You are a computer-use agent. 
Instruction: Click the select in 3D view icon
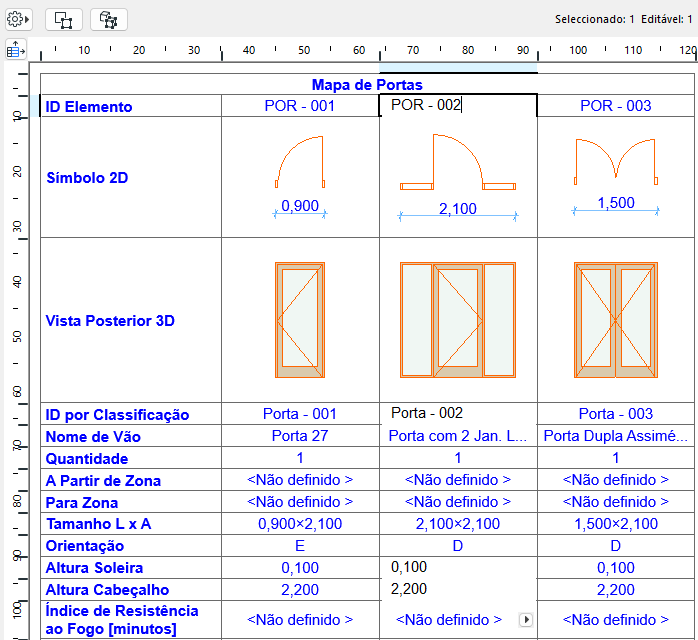coord(108,19)
